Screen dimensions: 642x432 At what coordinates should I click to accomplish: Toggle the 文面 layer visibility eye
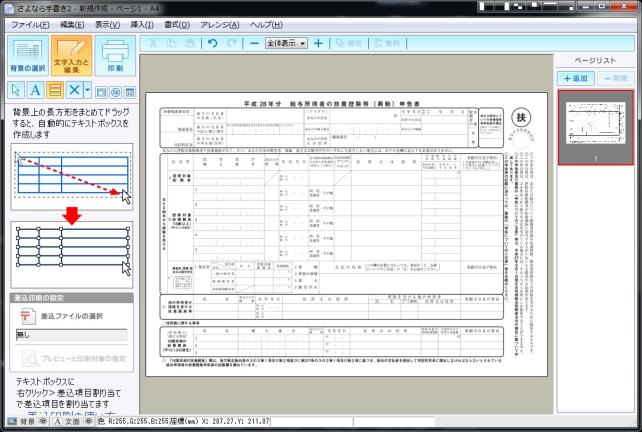pyautogui.click(x=88, y=421)
